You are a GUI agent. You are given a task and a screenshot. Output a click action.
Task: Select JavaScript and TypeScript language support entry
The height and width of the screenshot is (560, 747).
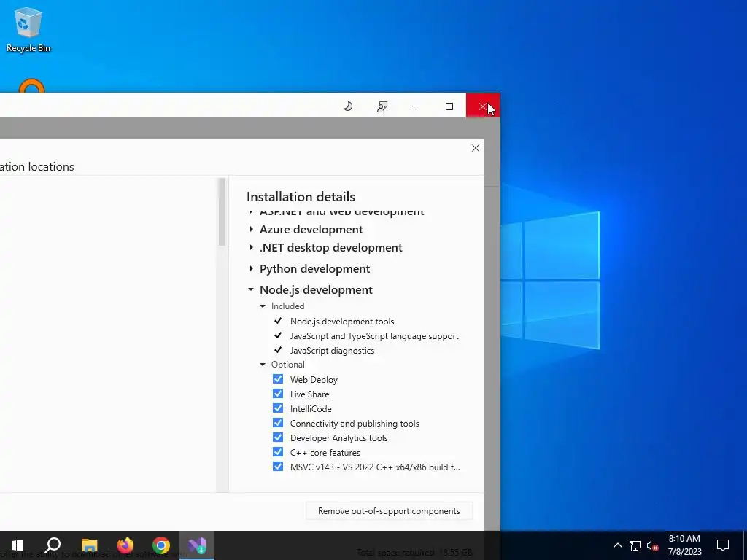coord(374,336)
